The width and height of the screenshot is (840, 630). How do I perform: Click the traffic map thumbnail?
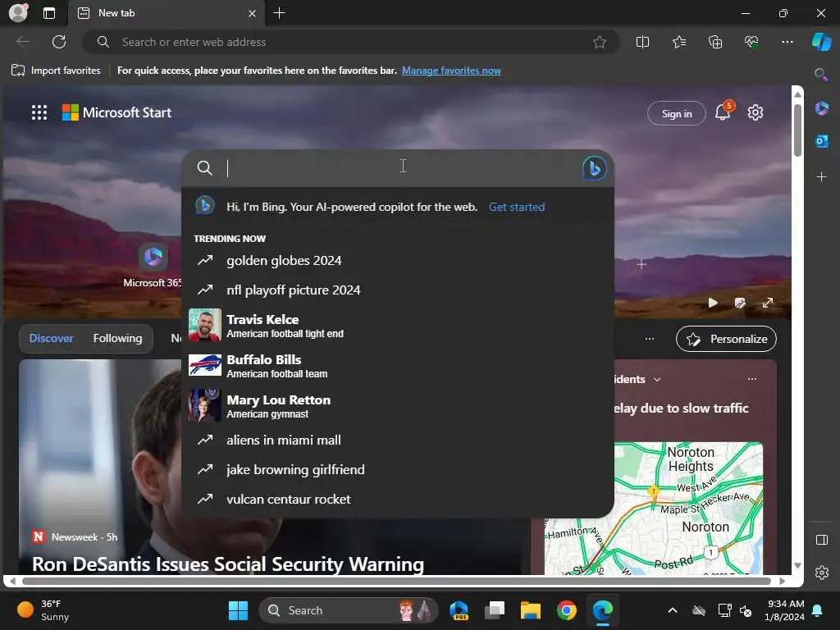point(654,508)
